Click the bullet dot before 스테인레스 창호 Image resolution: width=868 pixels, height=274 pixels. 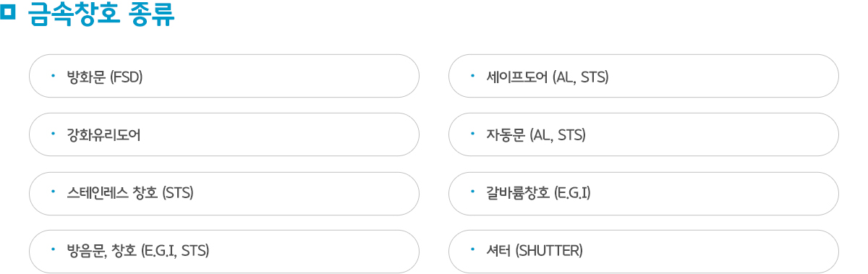pyautogui.click(x=53, y=192)
